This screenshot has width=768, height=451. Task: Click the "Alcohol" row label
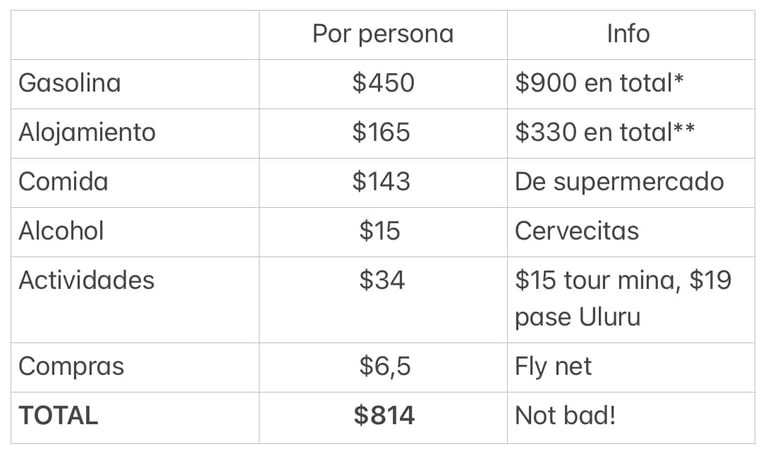[61, 231]
